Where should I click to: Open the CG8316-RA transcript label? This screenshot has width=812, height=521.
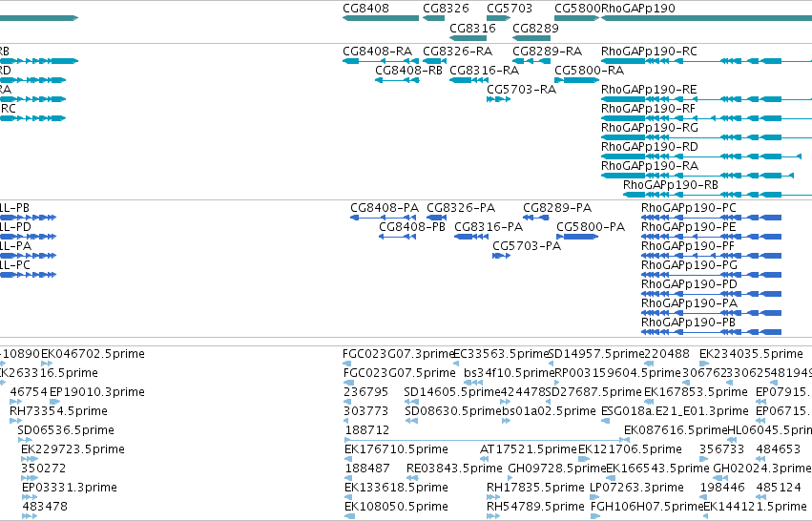click(484, 71)
